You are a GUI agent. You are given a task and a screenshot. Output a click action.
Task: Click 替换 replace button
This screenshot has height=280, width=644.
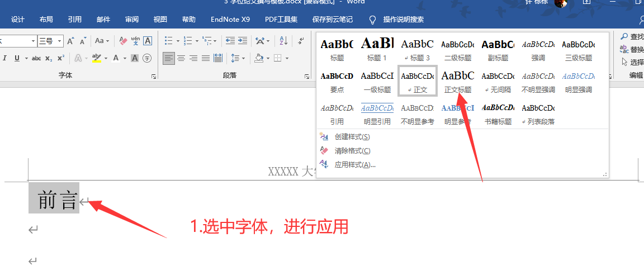click(632, 50)
